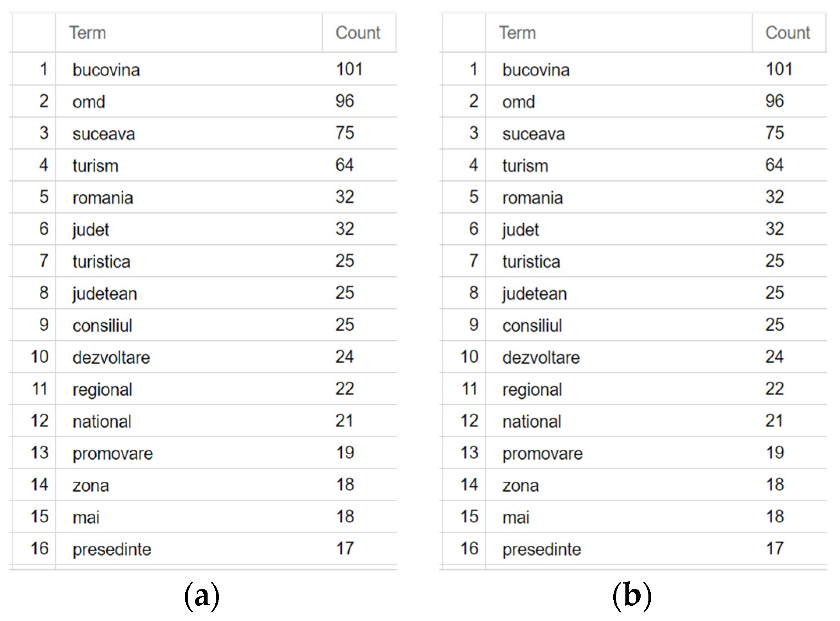Select the 'romania' term in table (a)
This screenshot has width=840, height=621.
click(x=103, y=198)
